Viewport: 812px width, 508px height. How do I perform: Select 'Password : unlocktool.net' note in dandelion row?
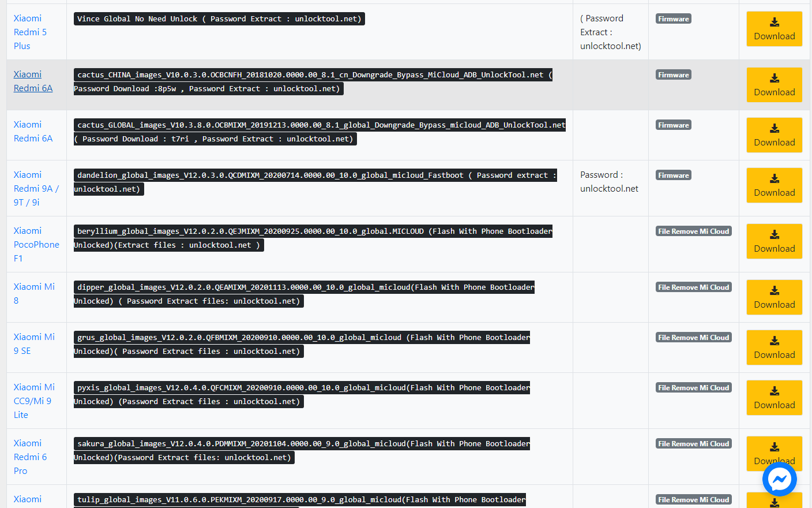point(610,182)
